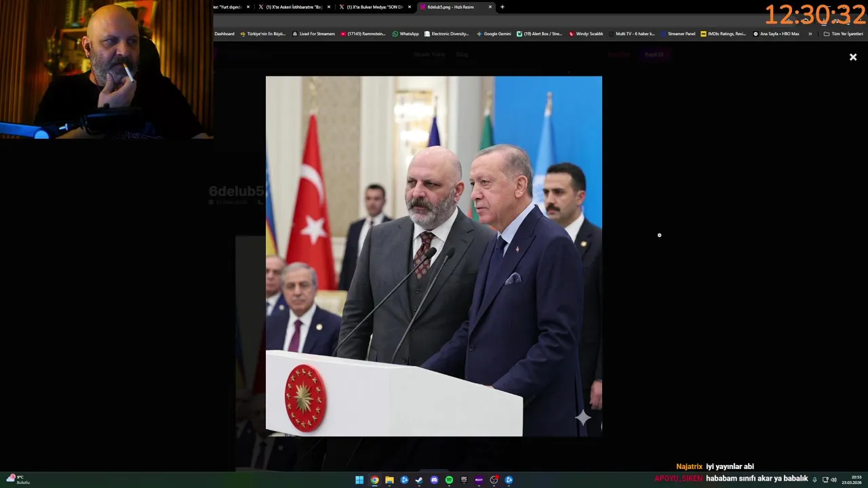This screenshot has width=868, height=488.
Task: Open the Multi TV - 6 haber bookmark
Action: pos(632,34)
